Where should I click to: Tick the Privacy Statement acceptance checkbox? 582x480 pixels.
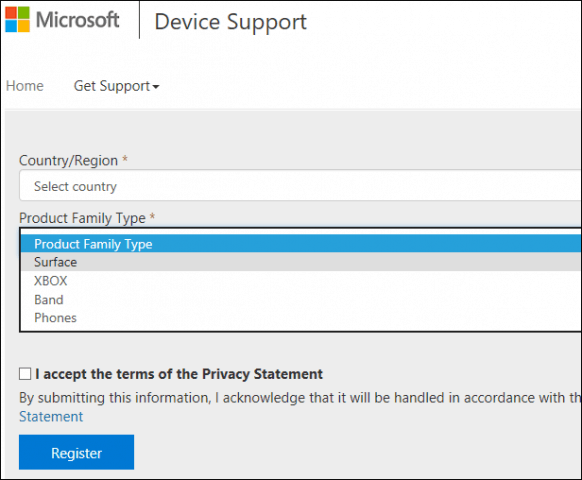click(25, 374)
